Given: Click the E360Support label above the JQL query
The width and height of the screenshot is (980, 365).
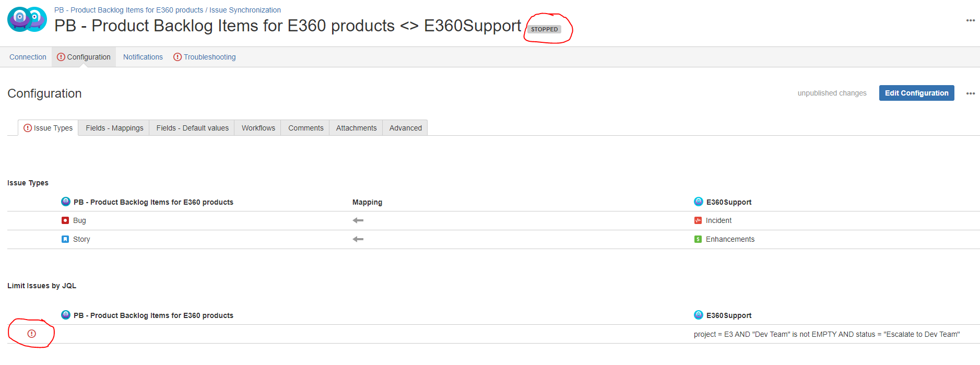Looking at the screenshot, I should click(729, 315).
